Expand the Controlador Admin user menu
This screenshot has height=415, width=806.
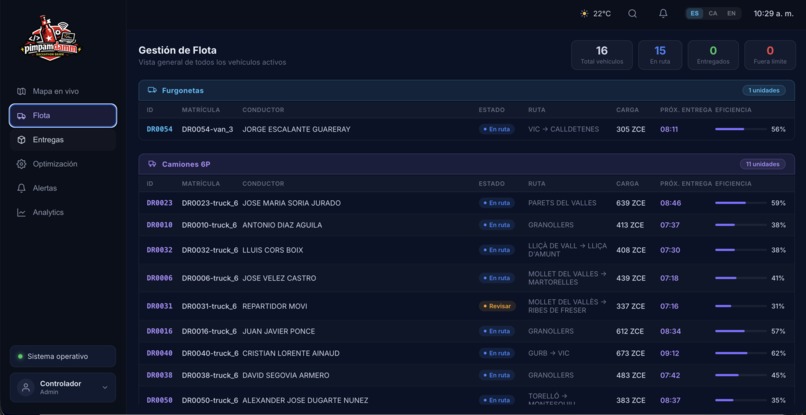[x=63, y=387]
